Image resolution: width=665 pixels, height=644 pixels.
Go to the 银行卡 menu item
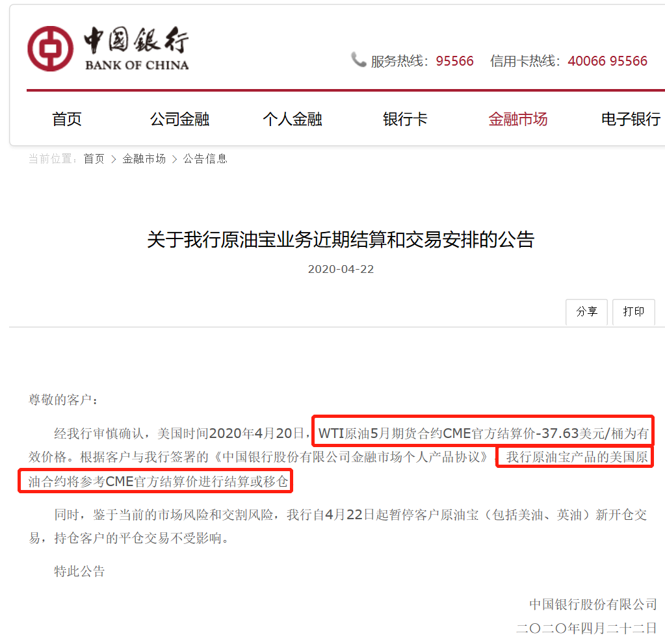pos(405,119)
